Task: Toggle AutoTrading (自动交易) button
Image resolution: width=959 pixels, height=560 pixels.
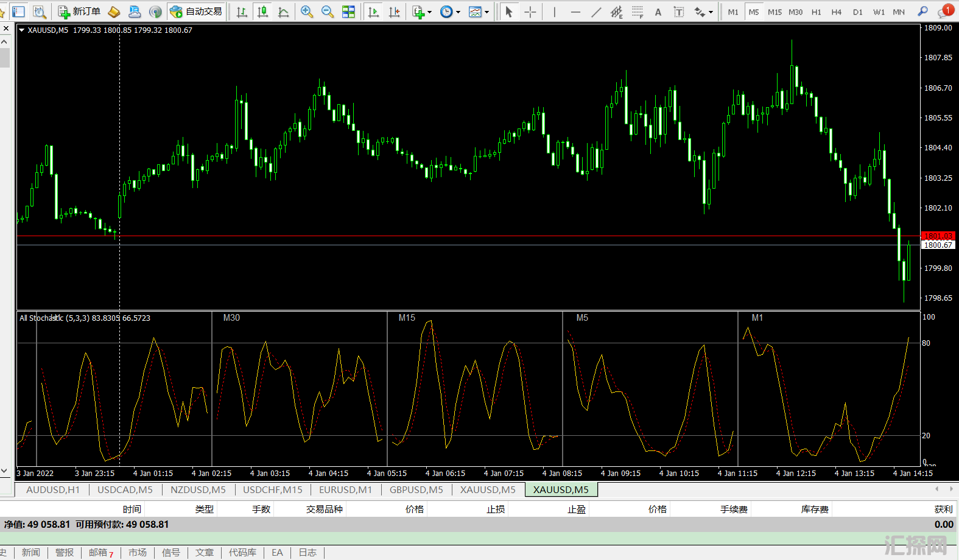Action: click(x=196, y=12)
